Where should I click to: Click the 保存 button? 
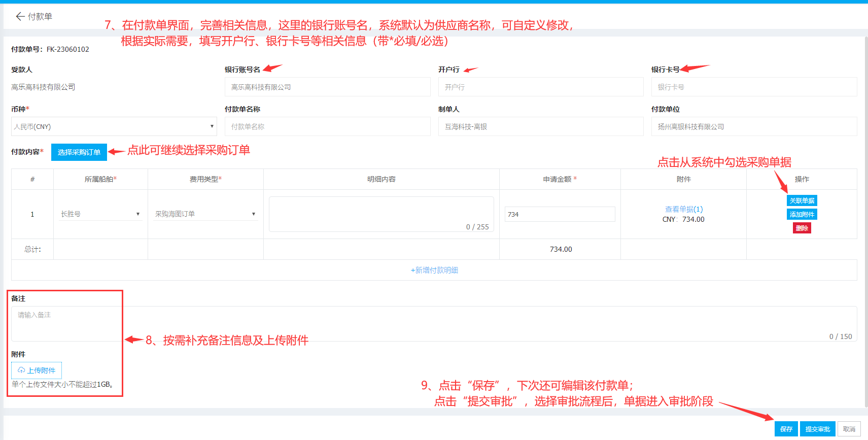click(x=786, y=429)
